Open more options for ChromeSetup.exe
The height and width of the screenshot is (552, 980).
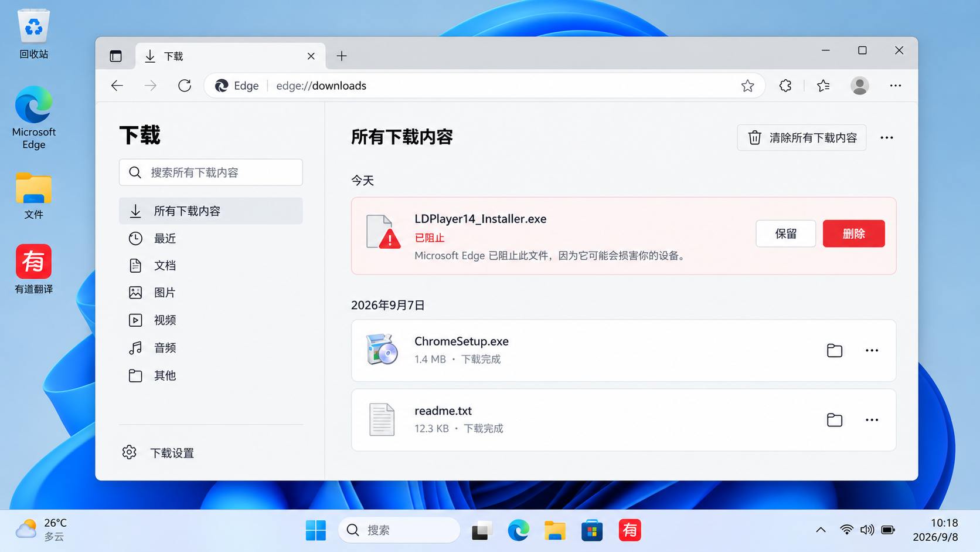pos(872,350)
